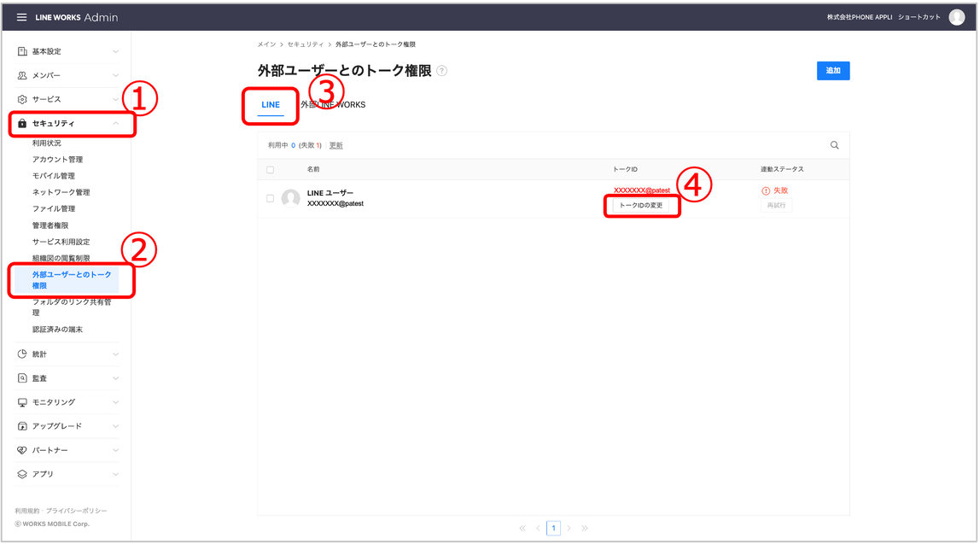This screenshot has height=544, width=980.
Task: Click the search magnifier icon in the list
Action: pyautogui.click(x=834, y=145)
